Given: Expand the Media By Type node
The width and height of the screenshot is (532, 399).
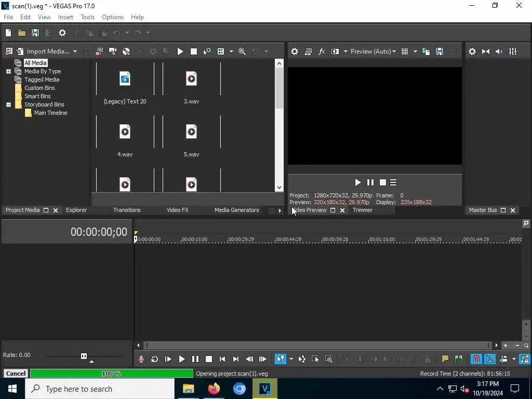Looking at the screenshot, I should (8, 71).
